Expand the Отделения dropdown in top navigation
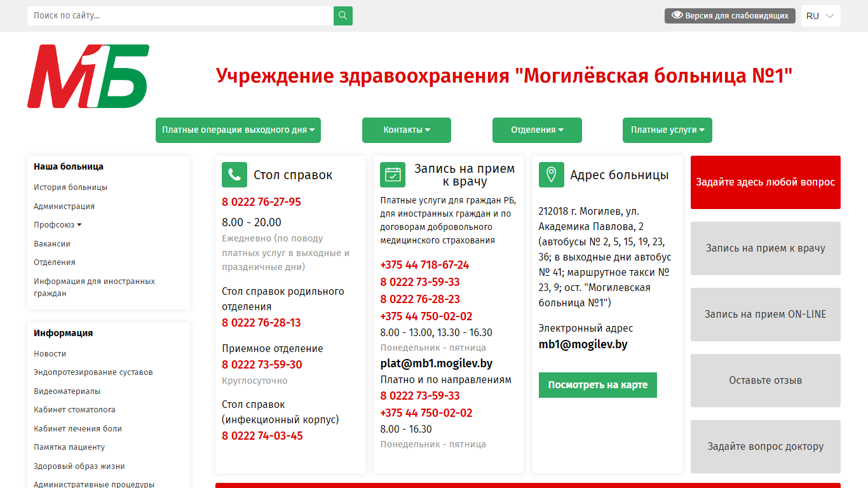This screenshot has height=488, width=868. click(537, 130)
